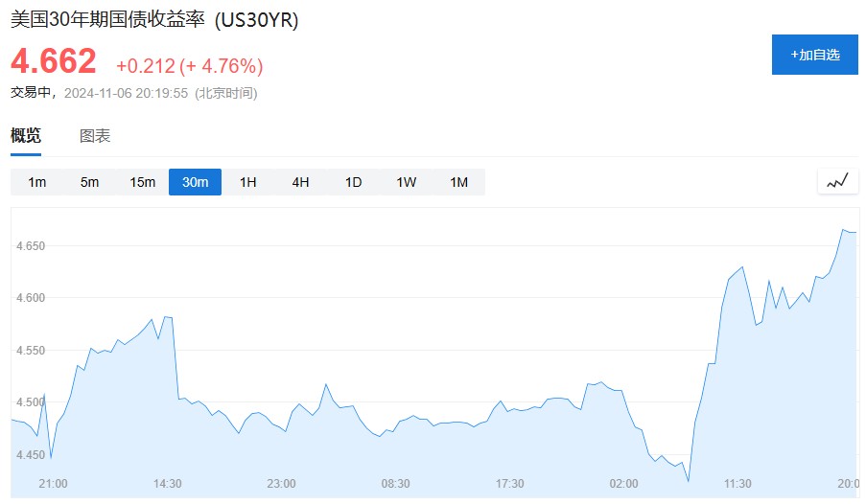Select the 概览 tab

26,135
